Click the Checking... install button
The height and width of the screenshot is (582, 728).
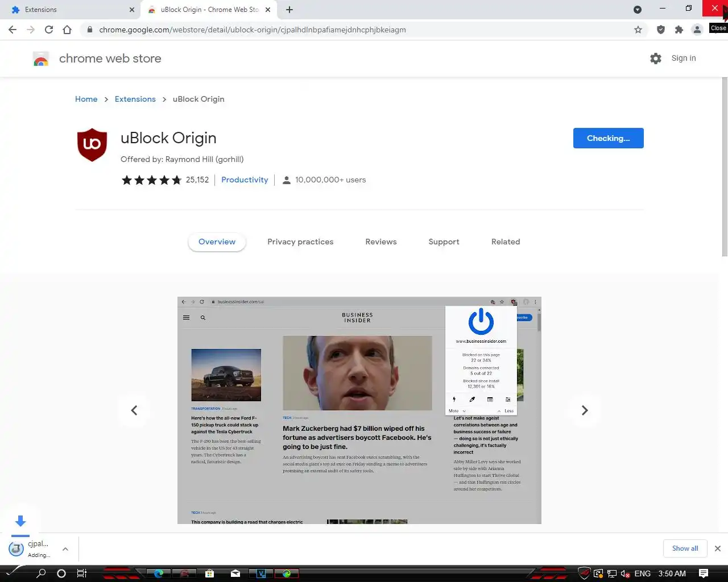609,138
